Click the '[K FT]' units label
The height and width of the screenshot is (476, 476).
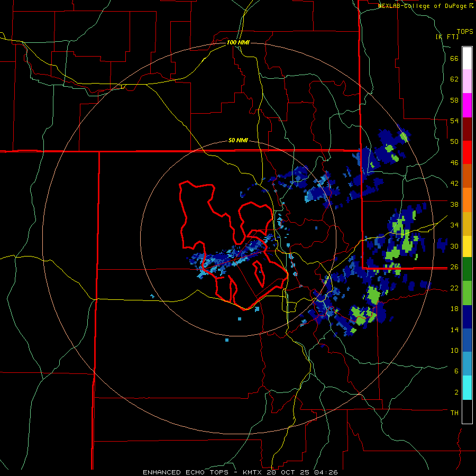coord(447,36)
